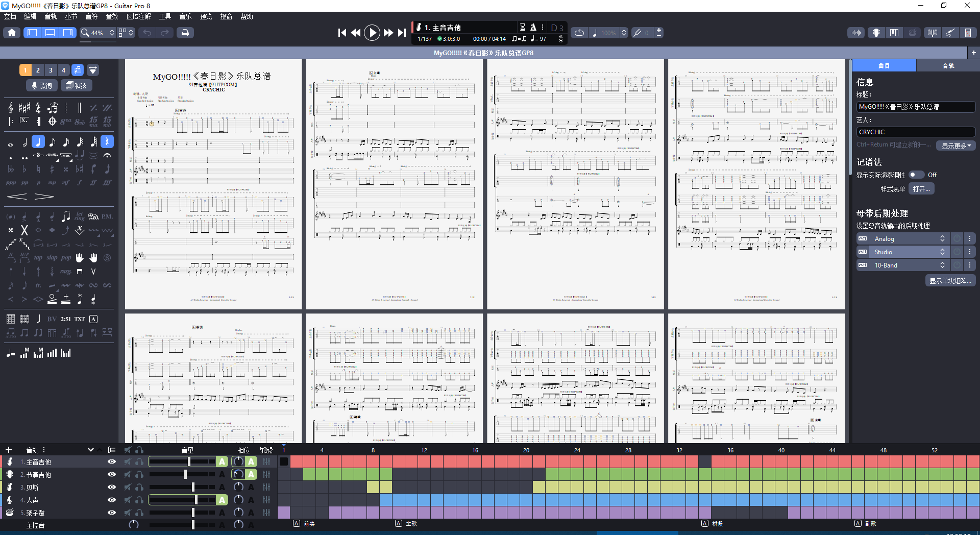Open the lyrics (歌词) editor
Screen dimensions: 980x535
42,86
